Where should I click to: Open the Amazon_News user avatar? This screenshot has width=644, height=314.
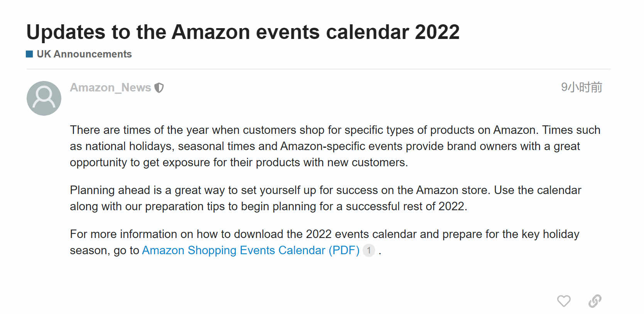[x=44, y=98]
